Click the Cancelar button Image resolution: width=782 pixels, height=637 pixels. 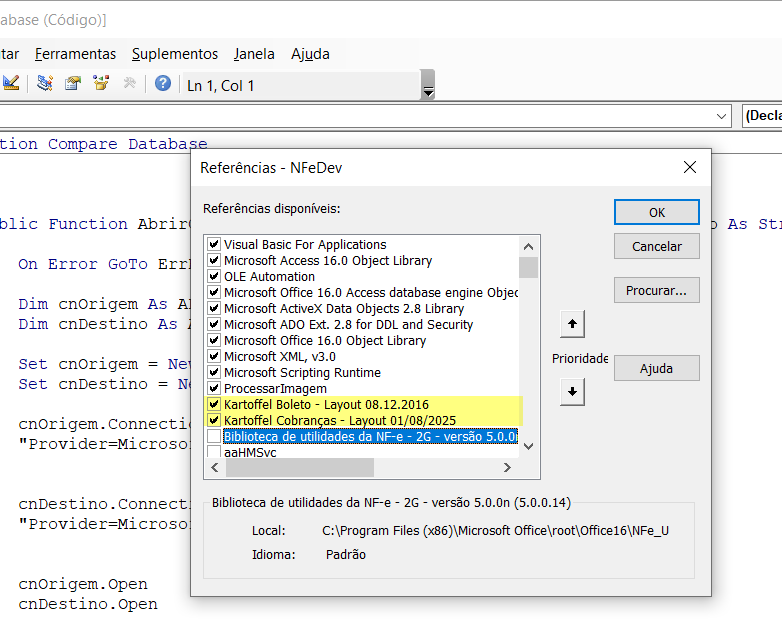656,246
